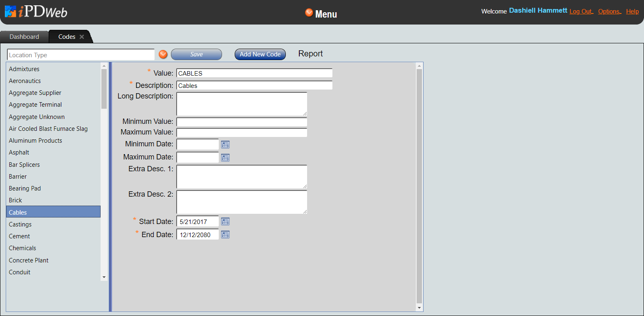Click the iPDWeb logo
Image resolution: width=644 pixels, height=316 pixels.
[x=36, y=11]
